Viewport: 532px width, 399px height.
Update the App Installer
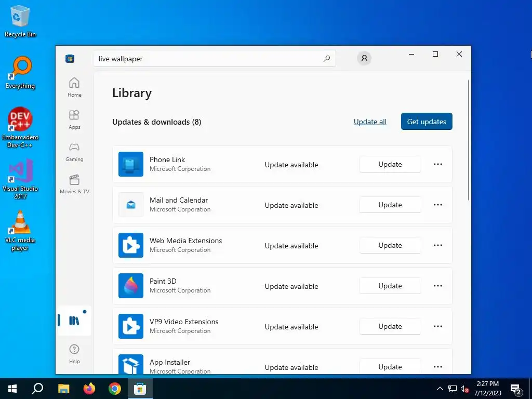coord(390,367)
